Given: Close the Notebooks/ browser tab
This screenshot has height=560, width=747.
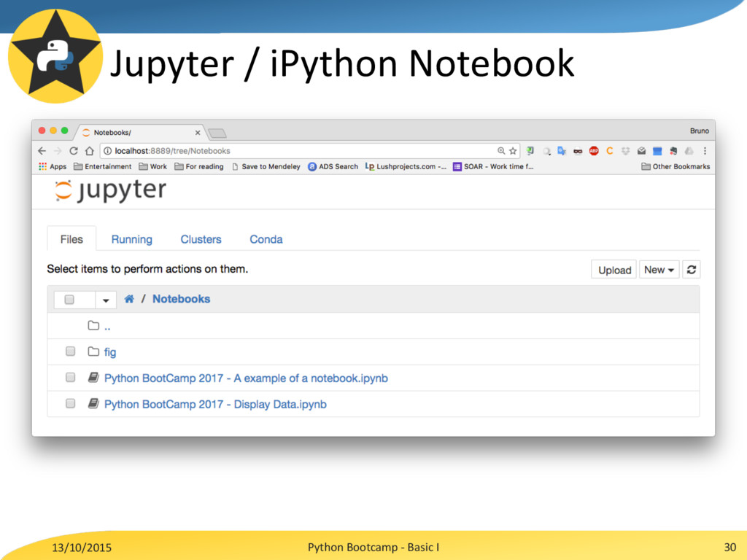Looking at the screenshot, I should coord(198,133).
